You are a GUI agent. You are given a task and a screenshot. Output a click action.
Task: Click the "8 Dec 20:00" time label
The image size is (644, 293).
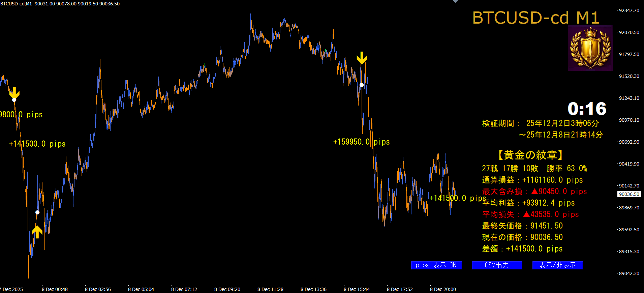click(x=443, y=289)
